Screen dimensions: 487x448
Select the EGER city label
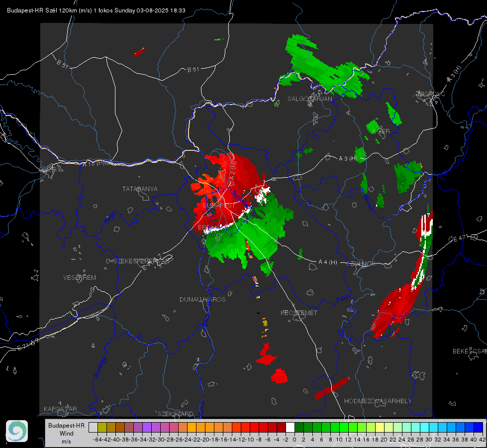tap(381, 131)
